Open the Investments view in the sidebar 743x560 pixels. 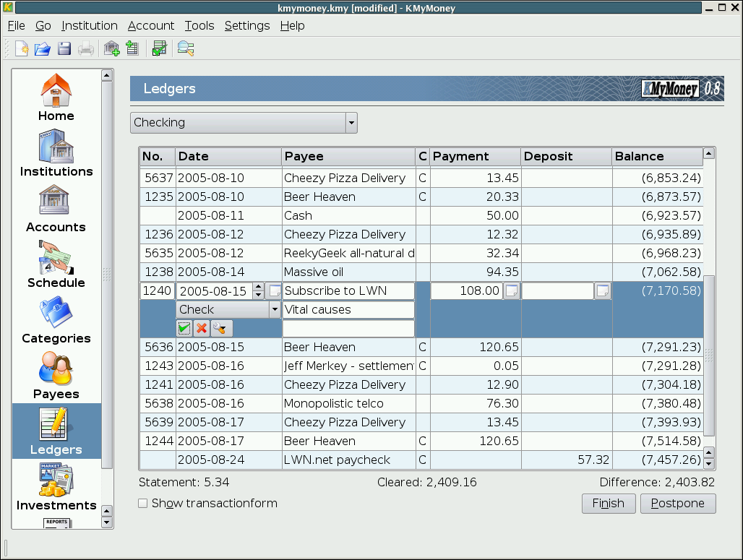56,487
